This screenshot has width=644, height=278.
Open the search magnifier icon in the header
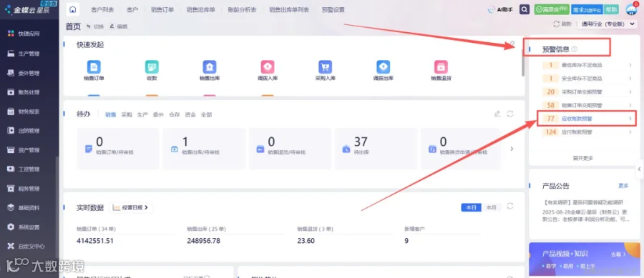click(x=524, y=9)
